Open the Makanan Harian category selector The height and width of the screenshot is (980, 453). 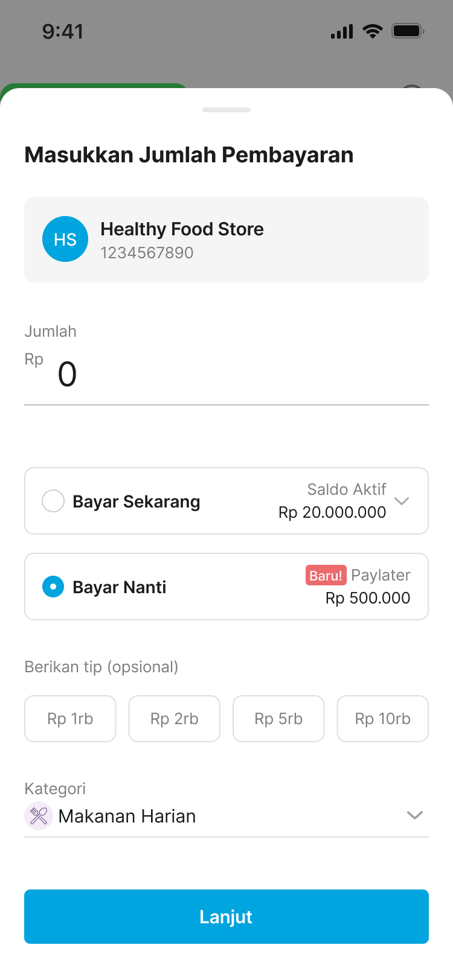pyautogui.click(x=127, y=816)
